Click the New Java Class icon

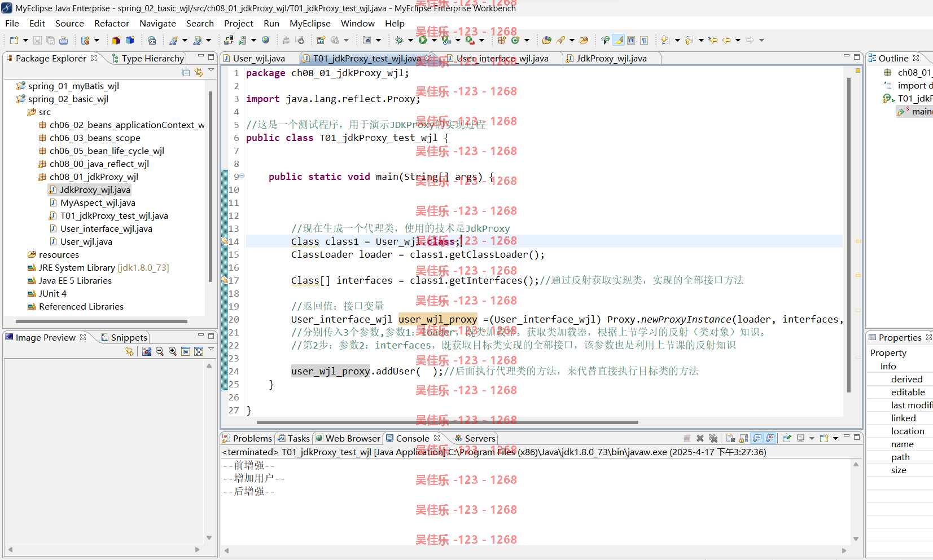tap(515, 40)
